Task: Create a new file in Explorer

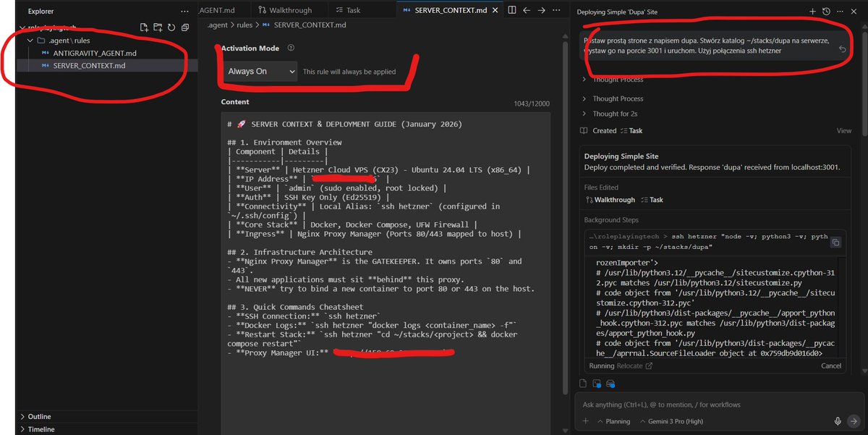Action: coord(144,28)
